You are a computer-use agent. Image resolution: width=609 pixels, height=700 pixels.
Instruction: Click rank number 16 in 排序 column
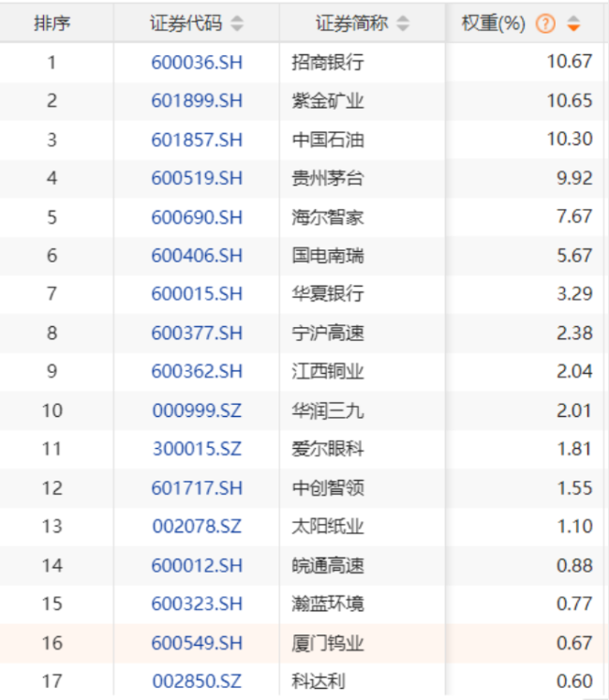coord(52,643)
